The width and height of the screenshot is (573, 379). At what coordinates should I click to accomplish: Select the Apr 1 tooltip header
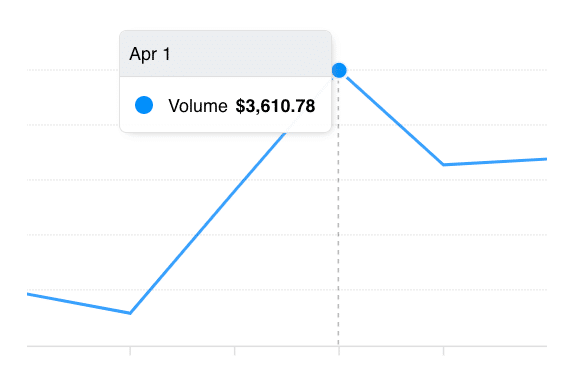click(x=225, y=54)
